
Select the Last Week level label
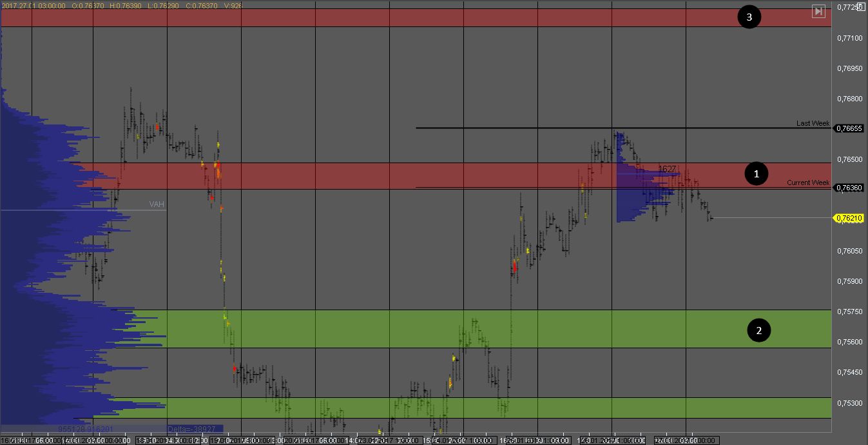pyautogui.click(x=813, y=123)
